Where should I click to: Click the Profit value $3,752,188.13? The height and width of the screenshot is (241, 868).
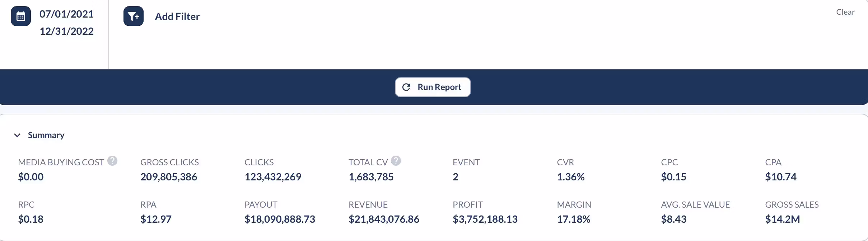click(x=485, y=219)
